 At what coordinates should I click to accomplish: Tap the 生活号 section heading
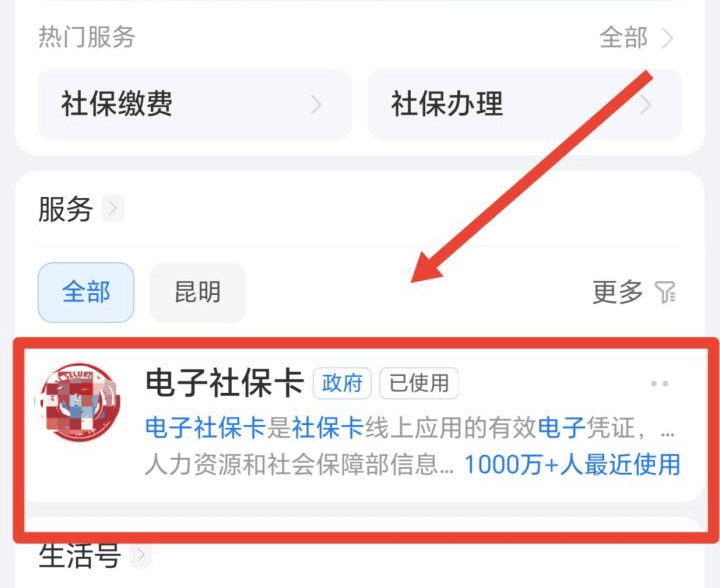pyautogui.click(x=80, y=555)
